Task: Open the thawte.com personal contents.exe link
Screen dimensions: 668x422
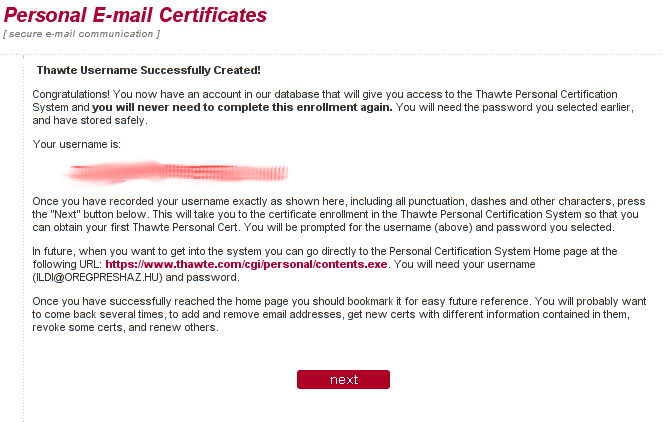Action: pyautogui.click(x=246, y=264)
